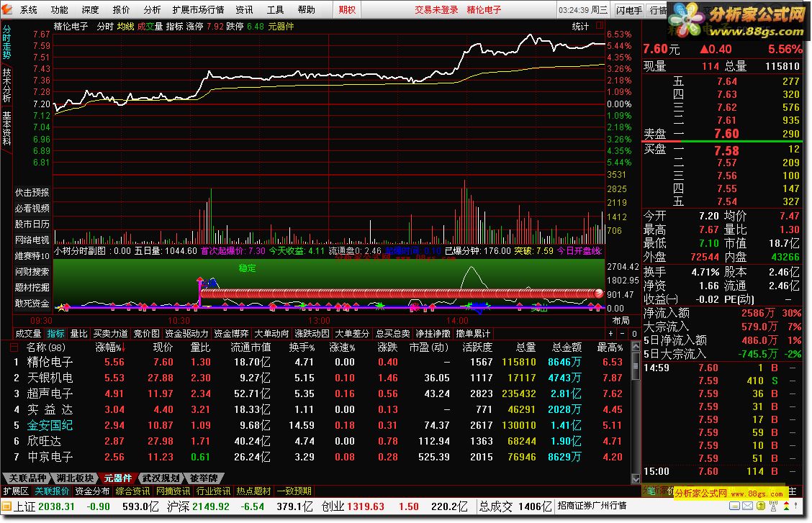Click the red list icon beside 名称(98)
This screenshot has width=812, height=523.
[14, 347]
